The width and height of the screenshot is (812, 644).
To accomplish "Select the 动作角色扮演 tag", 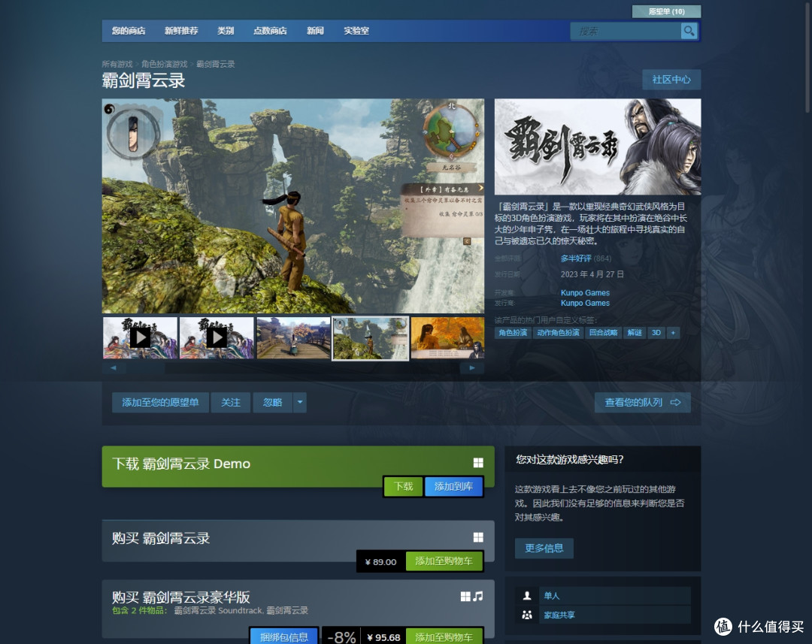I will (558, 333).
